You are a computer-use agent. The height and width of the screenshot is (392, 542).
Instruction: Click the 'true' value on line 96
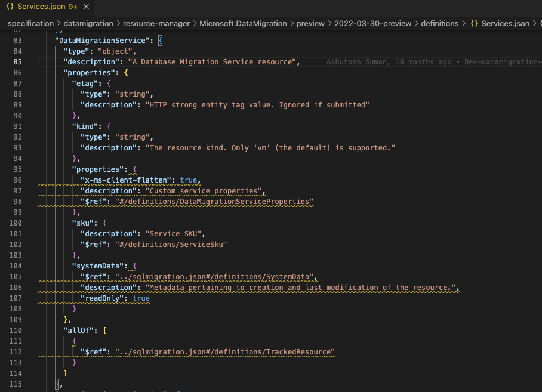pos(189,180)
